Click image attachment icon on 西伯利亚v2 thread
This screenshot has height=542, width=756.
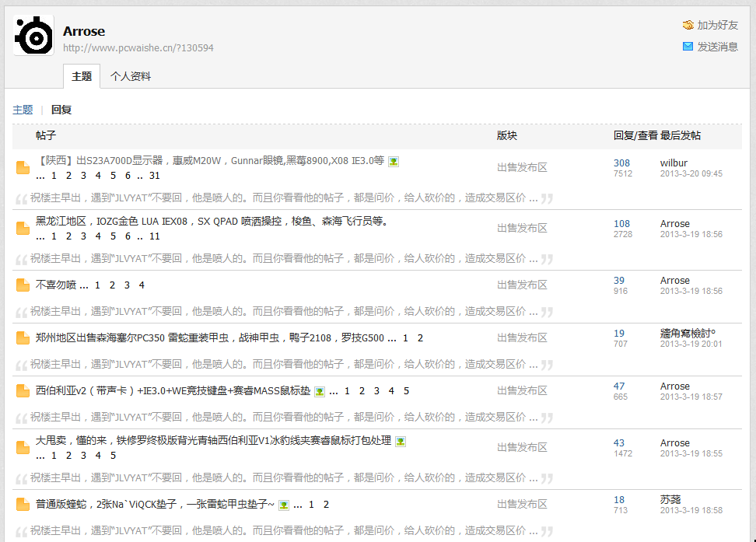tap(319, 392)
